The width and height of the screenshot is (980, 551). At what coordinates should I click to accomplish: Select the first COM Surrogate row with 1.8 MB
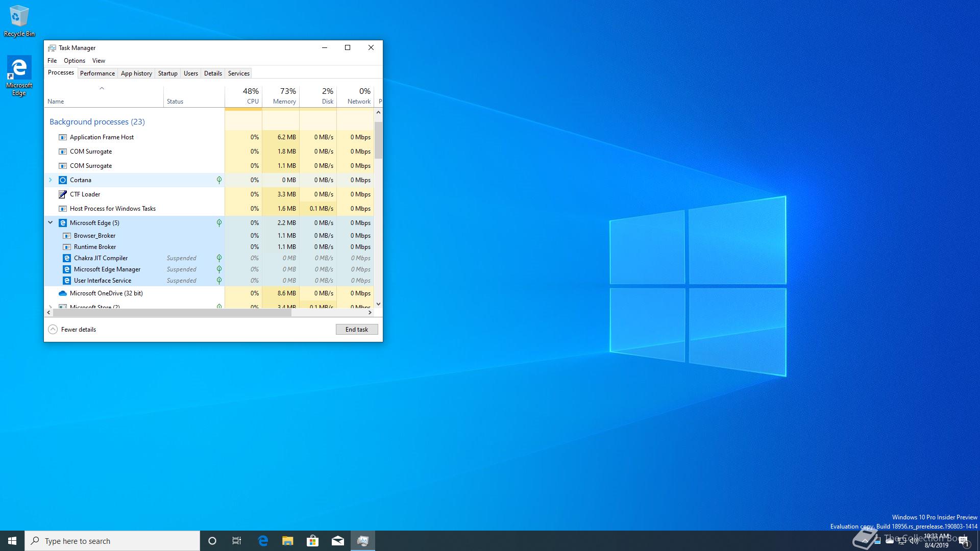[x=209, y=152]
